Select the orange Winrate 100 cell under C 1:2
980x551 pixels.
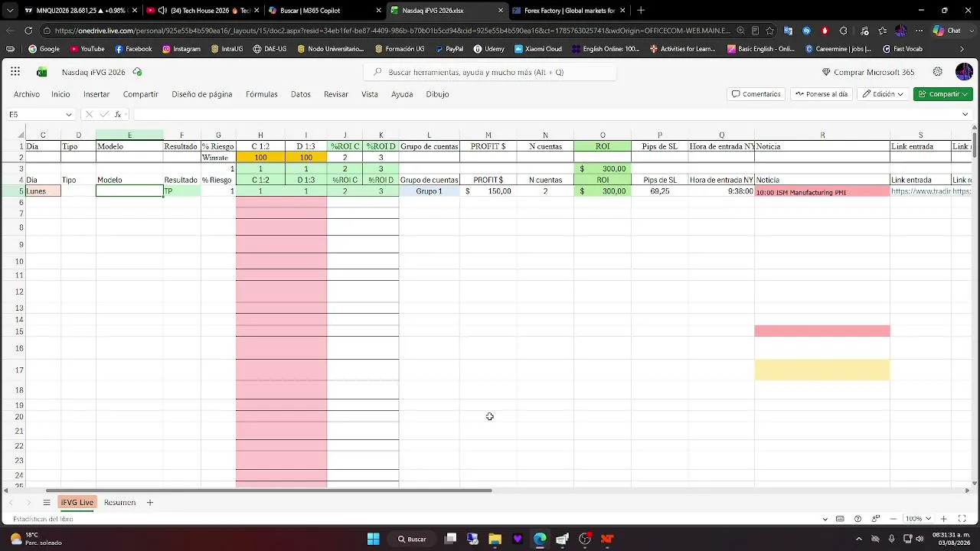coord(260,157)
